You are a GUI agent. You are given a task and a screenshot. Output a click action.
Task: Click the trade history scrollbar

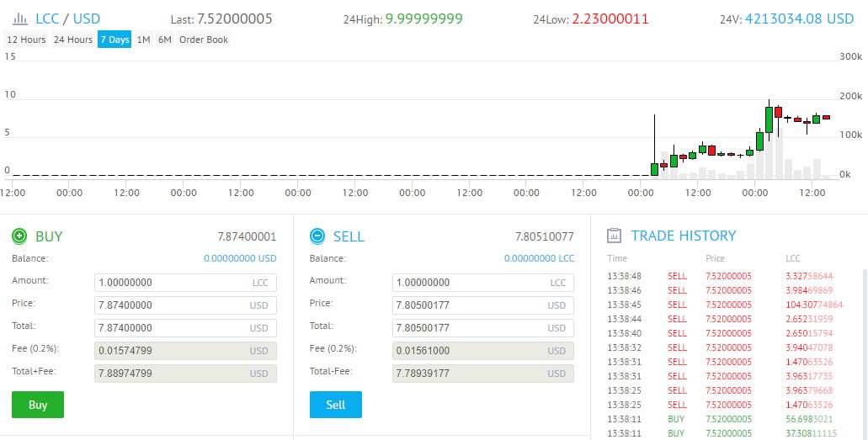(864, 353)
